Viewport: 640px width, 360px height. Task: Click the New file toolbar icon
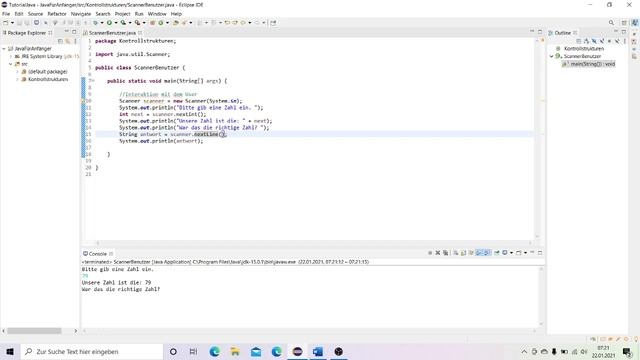pyautogui.click(x=6, y=23)
